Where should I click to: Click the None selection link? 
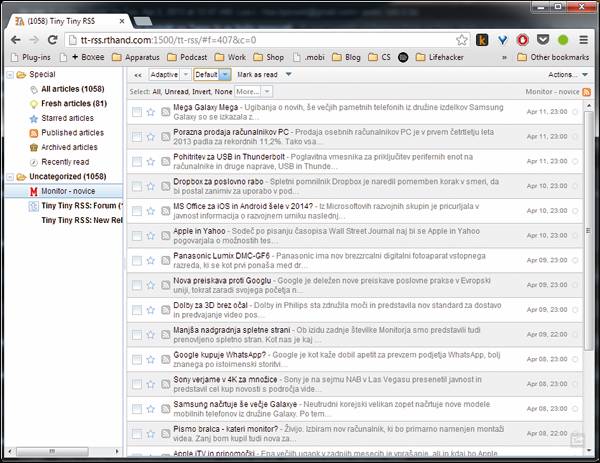click(x=223, y=92)
